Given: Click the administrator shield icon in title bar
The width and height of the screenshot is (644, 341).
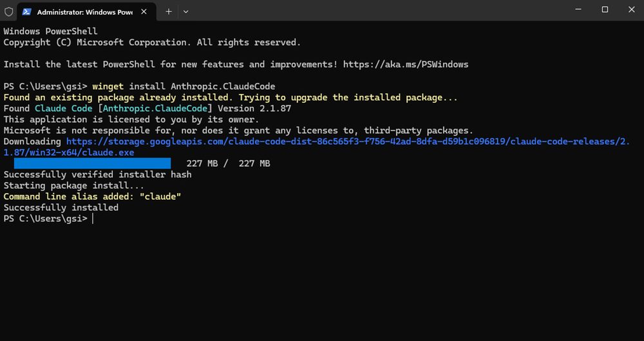Looking at the screenshot, I should [x=8, y=12].
